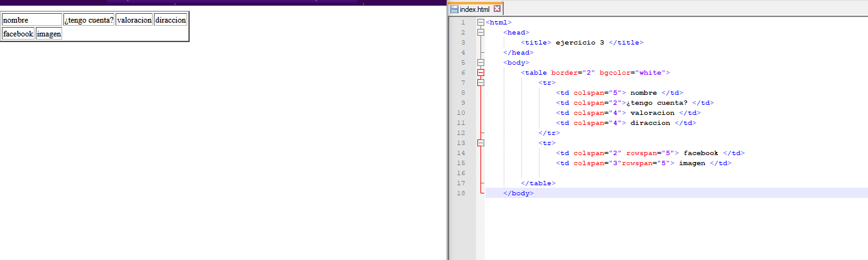Fold the second tr block at line 13
The height and width of the screenshot is (260, 868).
point(480,143)
